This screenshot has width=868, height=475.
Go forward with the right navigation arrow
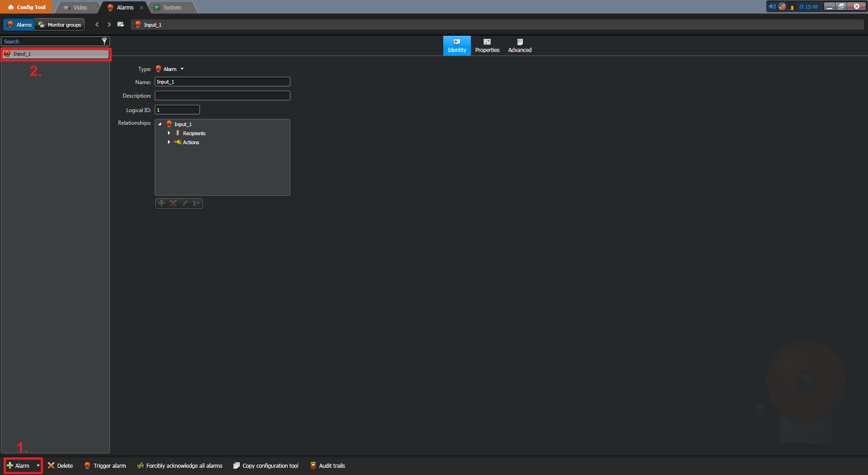(109, 24)
